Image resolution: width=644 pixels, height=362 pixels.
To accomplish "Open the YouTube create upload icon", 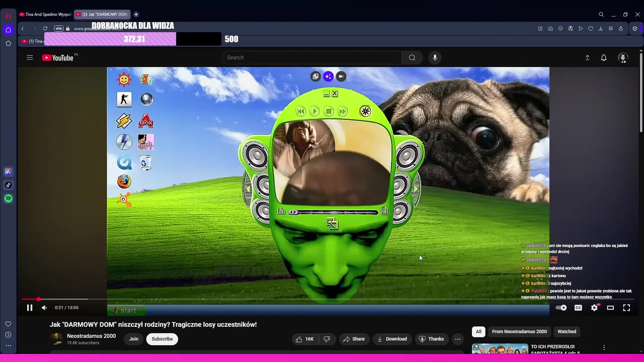I will coord(587,58).
